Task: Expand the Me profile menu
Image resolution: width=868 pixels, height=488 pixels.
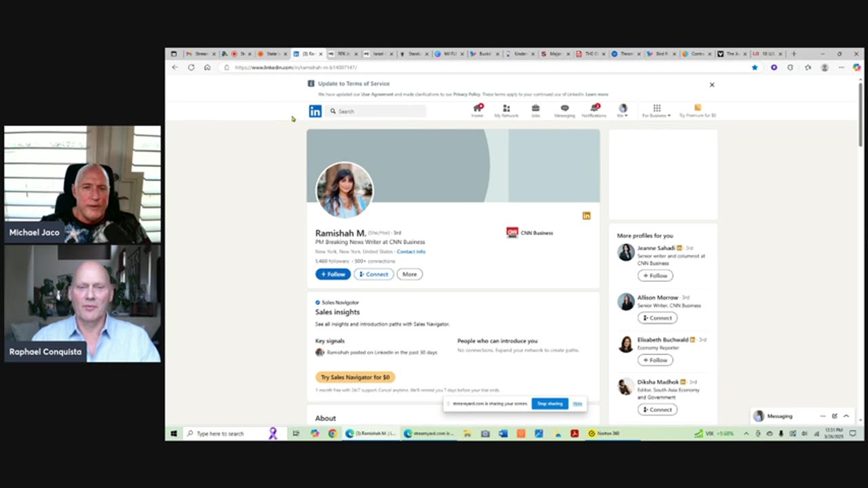Action: [x=623, y=110]
